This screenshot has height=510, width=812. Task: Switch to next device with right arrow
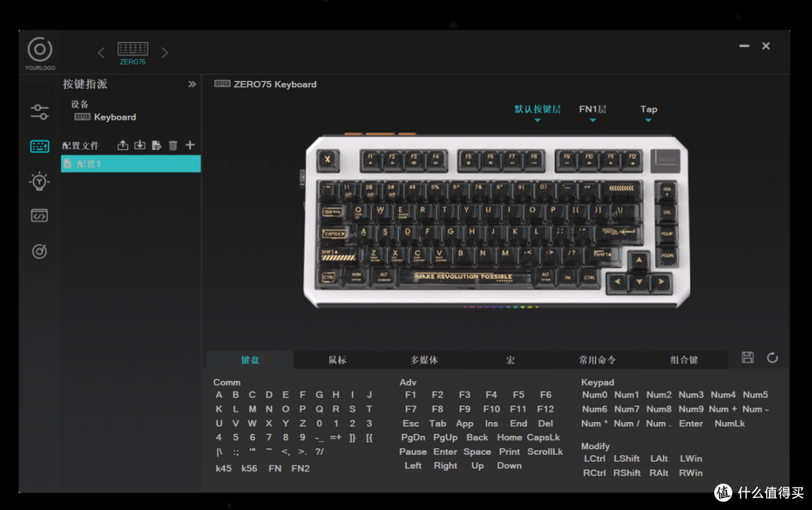(x=165, y=53)
